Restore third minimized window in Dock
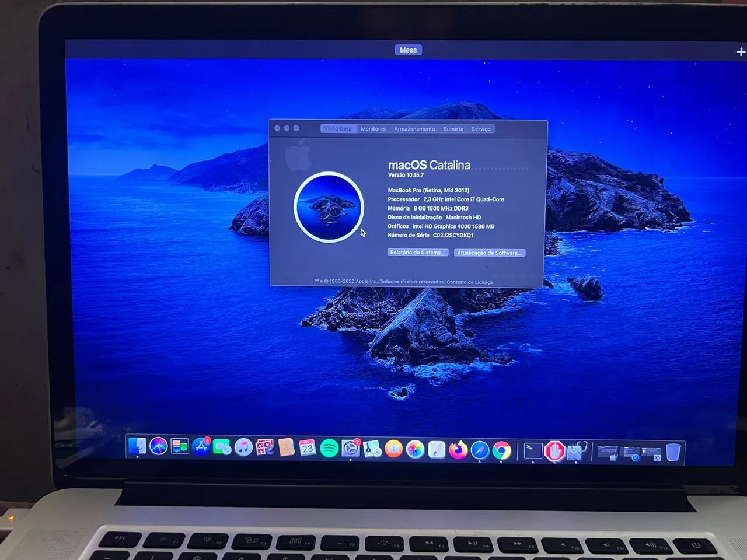This screenshot has width=747, height=560. pyautogui.click(x=651, y=454)
